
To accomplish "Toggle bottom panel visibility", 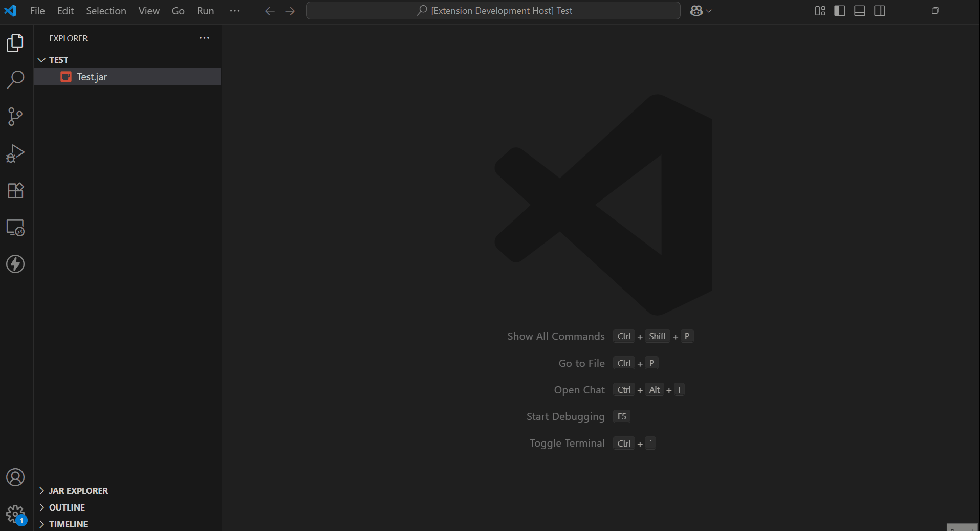I will (x=860, y=11).
